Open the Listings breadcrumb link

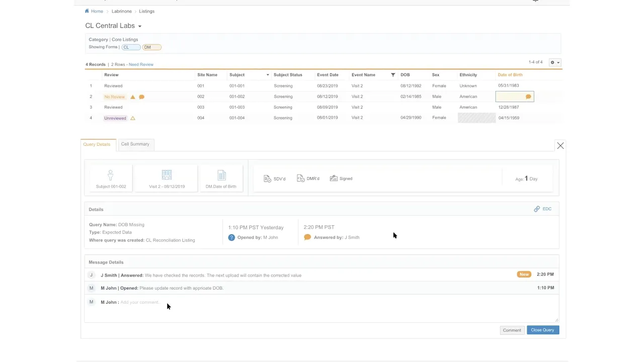[x=147, y=11]
